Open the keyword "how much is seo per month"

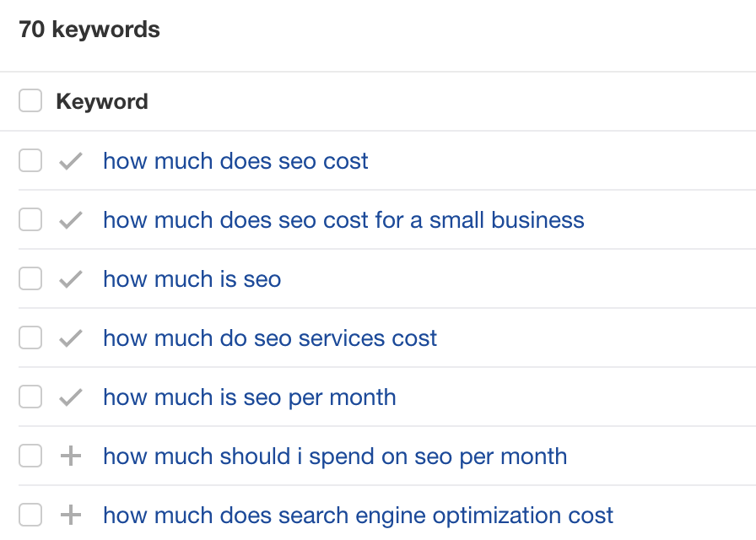pos(249,397)
